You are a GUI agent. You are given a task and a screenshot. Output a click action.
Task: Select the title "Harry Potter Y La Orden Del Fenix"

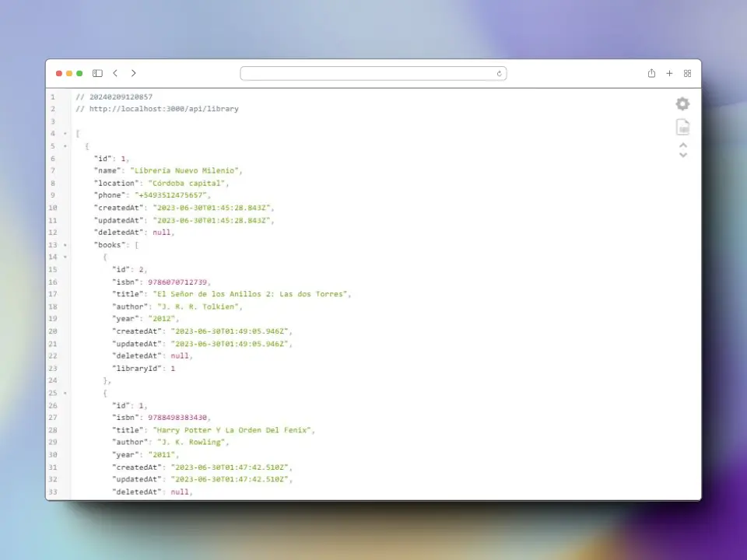[232, 430]
